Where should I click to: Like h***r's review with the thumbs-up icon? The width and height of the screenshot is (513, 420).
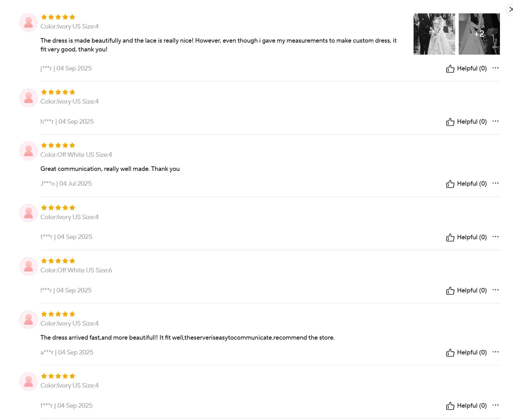pyautogui.click(x=450, y=122)
